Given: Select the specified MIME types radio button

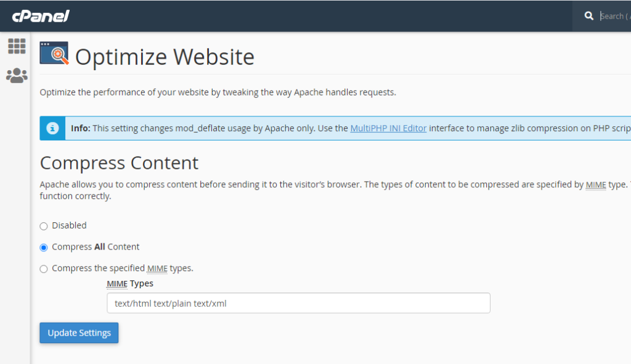Looking at the screenshot, I should coord(44,269).
